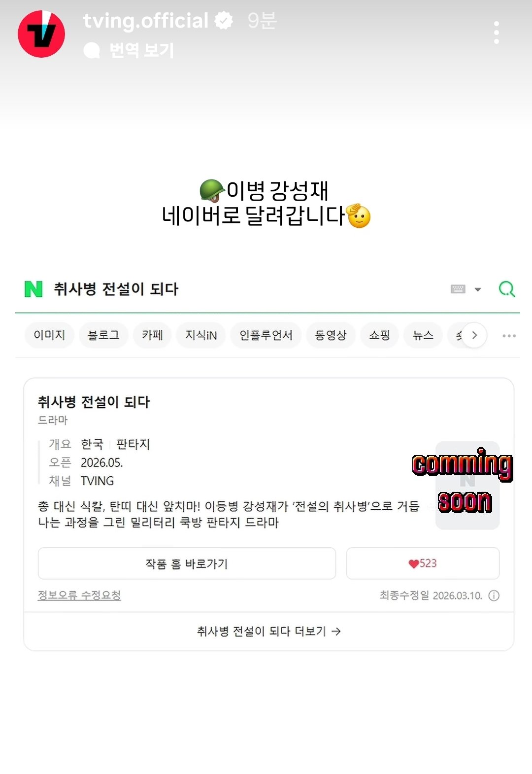Screen dimensions: 532x774
Task: Click the info icon beside the last-modified date
Action: click(x=494, y=596)
